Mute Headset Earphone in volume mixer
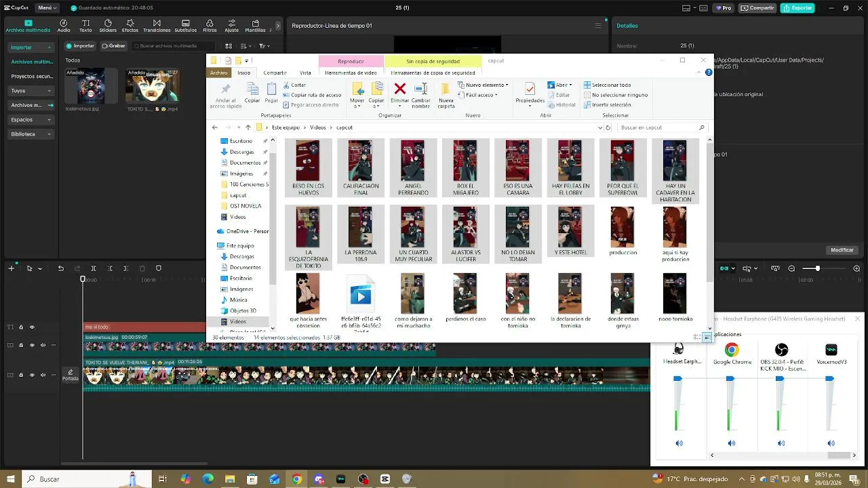This screenshot has width=868, height=488. pos(679,443)
